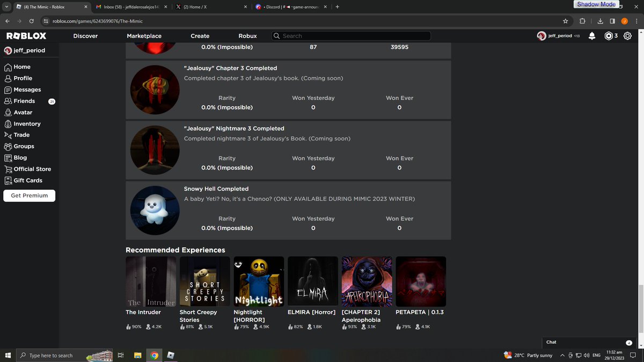Open Chrome from the Windows taskbar
The height and width of the screenshot is (362, 644).
[x=154, y=355]
